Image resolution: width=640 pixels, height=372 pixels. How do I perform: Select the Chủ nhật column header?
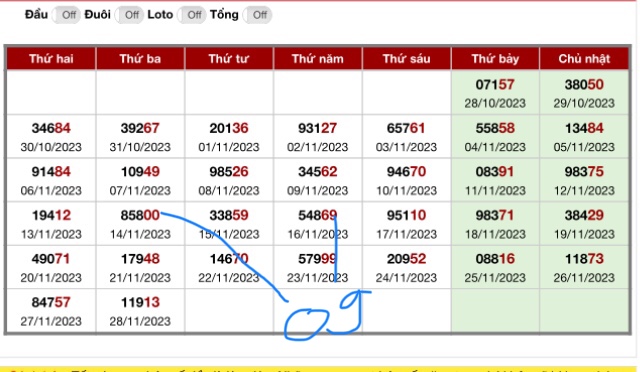[x=584, y=59]
